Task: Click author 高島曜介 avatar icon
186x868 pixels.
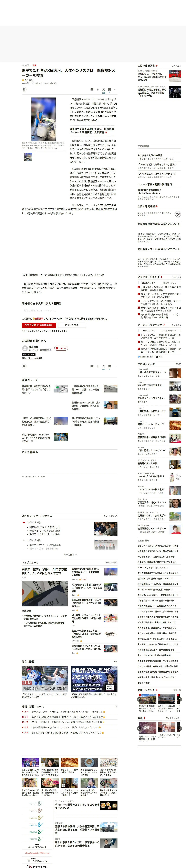Action: tap(25, 348)
